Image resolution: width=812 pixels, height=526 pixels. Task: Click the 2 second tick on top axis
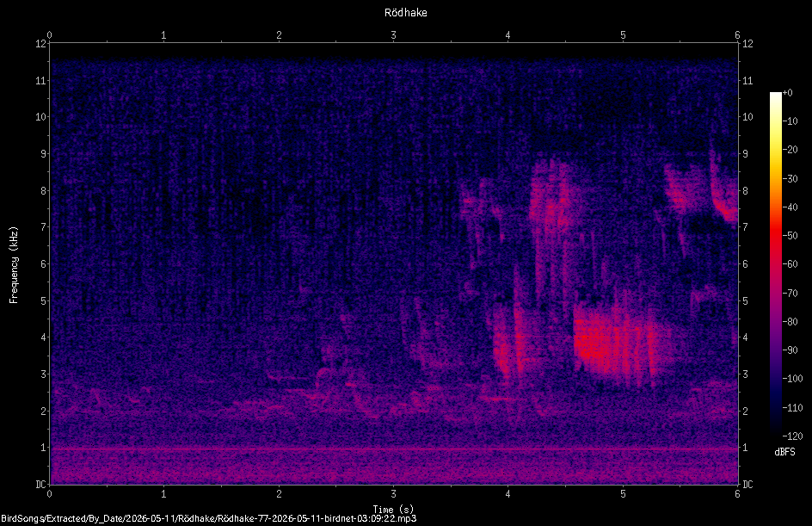[x=279, y=35]
